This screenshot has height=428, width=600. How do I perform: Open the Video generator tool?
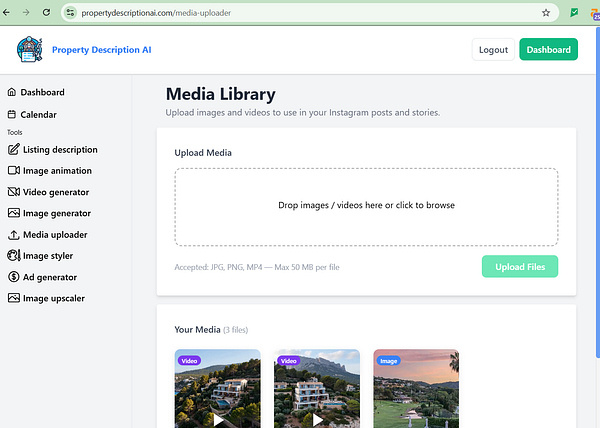[x=56, y=192]
